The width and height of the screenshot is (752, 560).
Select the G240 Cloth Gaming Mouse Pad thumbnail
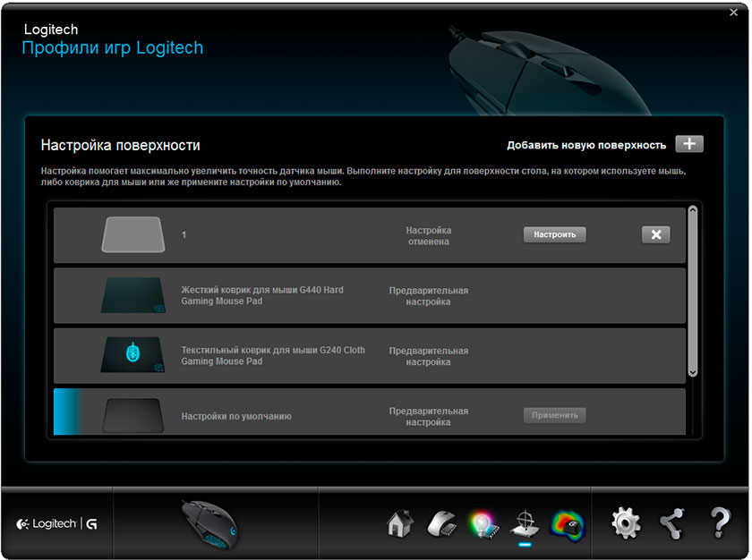coord(133,355)
